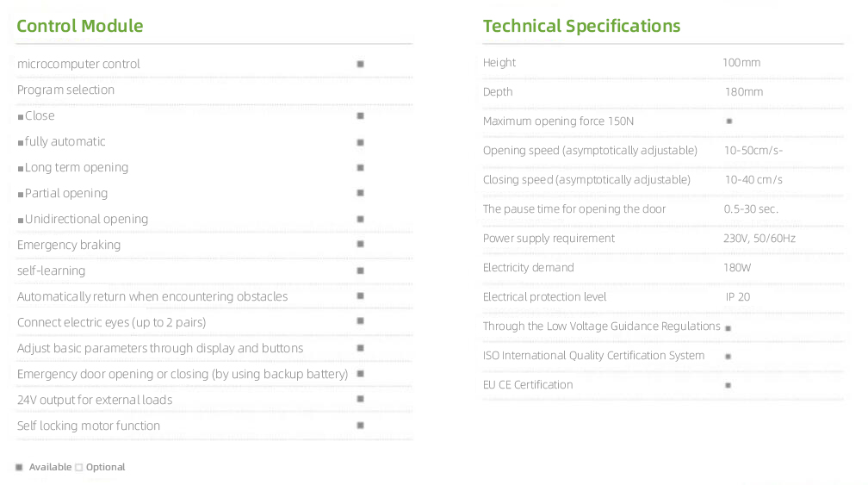Click the marker for EU CE Certification

point(728,385)
